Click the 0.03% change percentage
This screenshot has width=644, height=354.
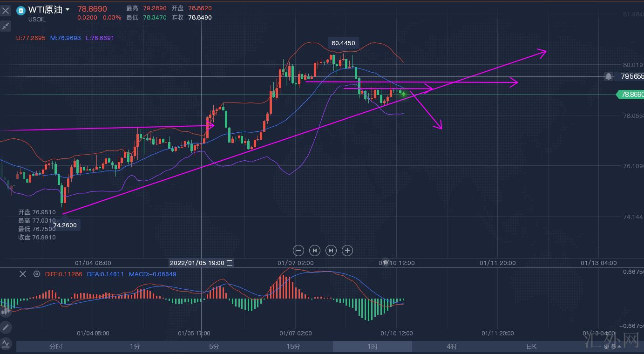pyautogui.click(x=112, y=18)
